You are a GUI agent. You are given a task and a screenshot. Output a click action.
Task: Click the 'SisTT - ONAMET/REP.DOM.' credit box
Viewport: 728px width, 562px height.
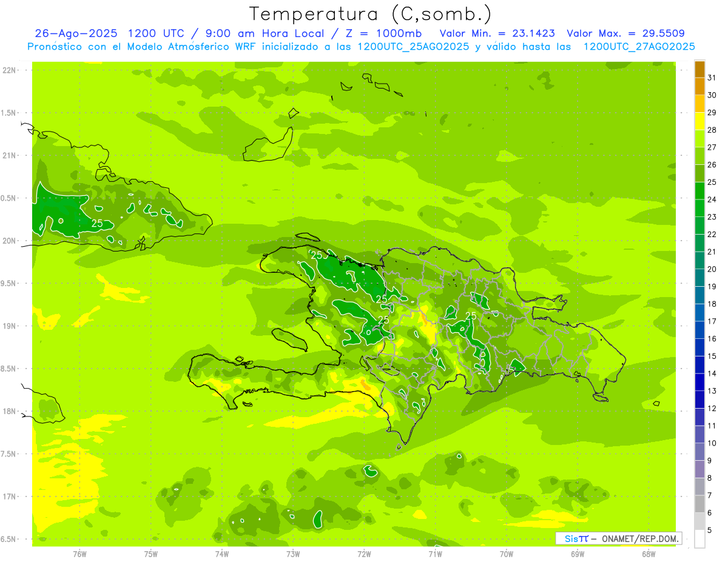click(618, 538)
